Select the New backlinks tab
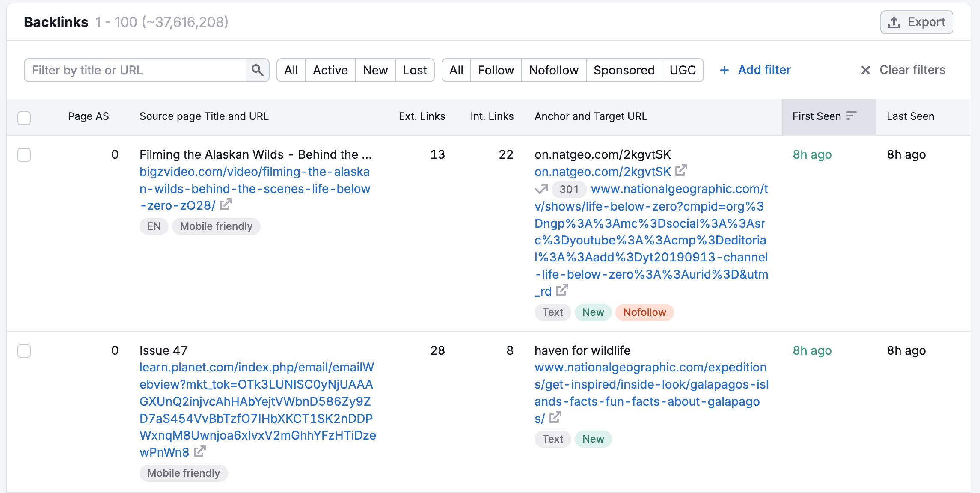The width and height of the screenshot is (980, 493). (x=374, y=70)
